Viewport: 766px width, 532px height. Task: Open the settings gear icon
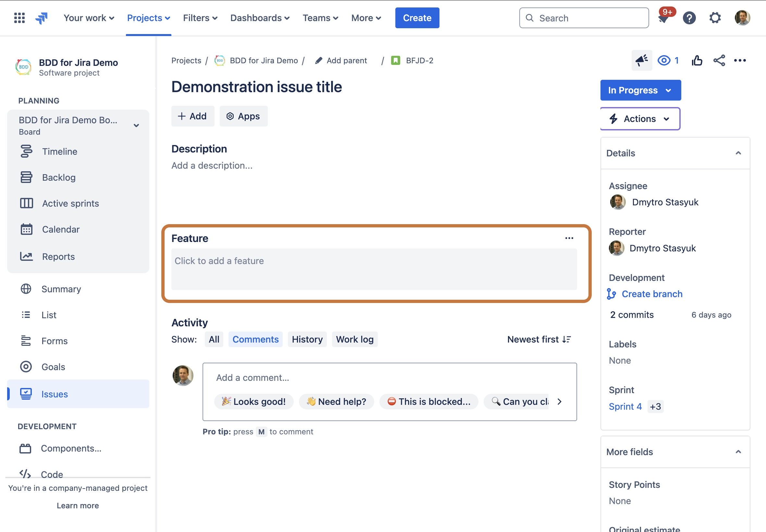[x=715, y=18]
